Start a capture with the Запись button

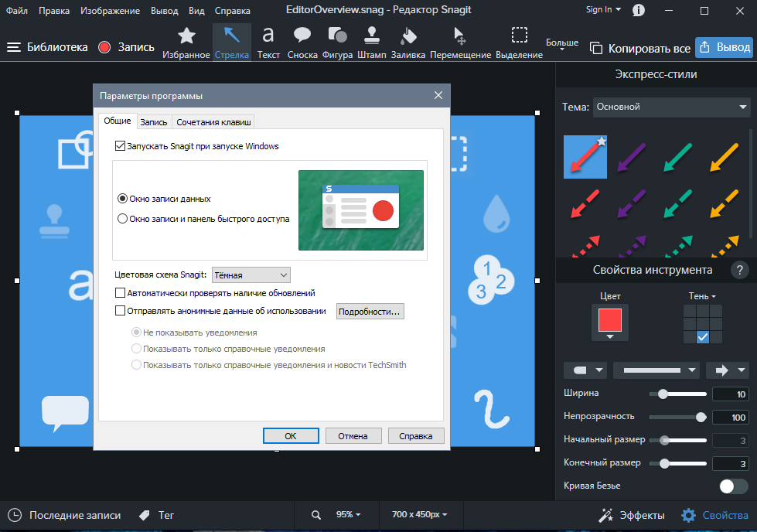coord(127,47)
